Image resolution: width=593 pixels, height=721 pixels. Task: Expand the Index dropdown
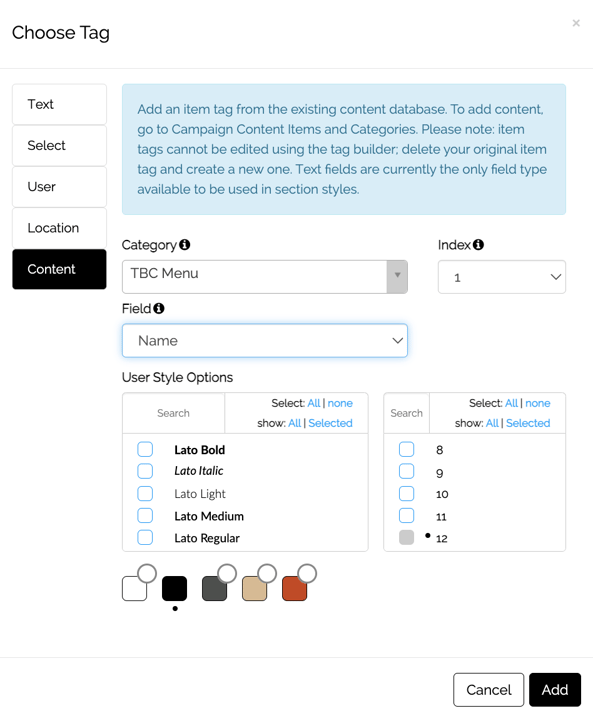point(502,277)
